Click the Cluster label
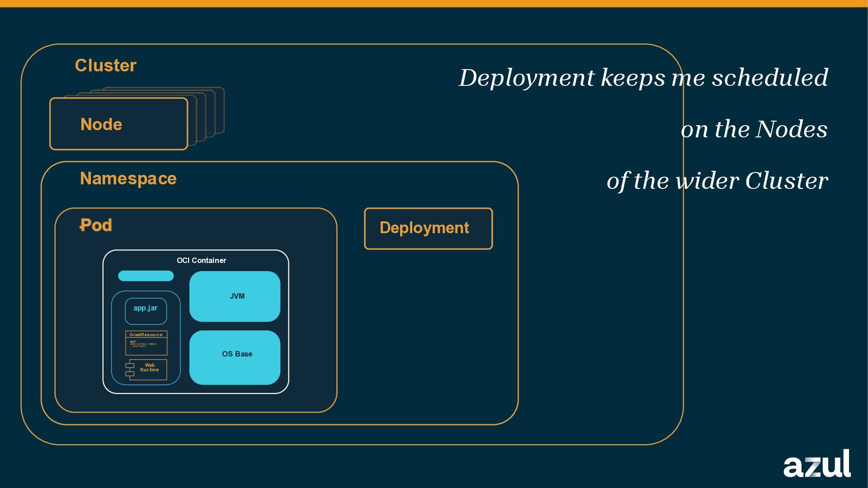The height and width of the screenshot is (488, 868). (106, 66)
